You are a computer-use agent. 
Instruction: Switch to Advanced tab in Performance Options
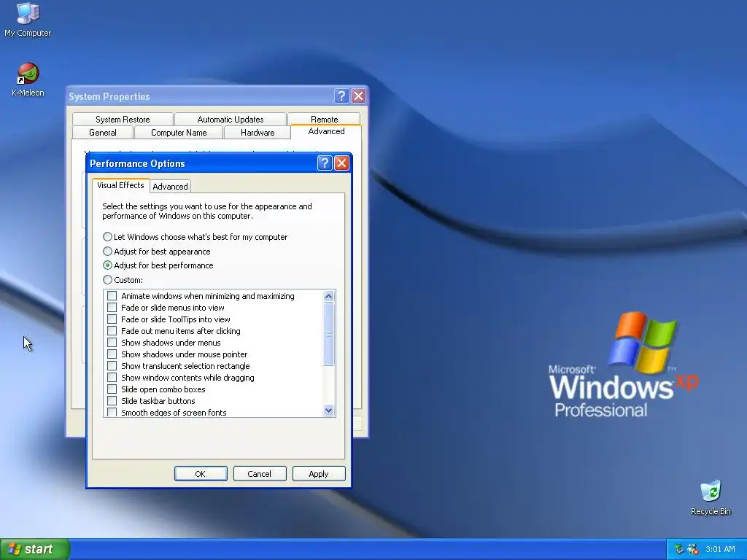[x=170, y=187]
